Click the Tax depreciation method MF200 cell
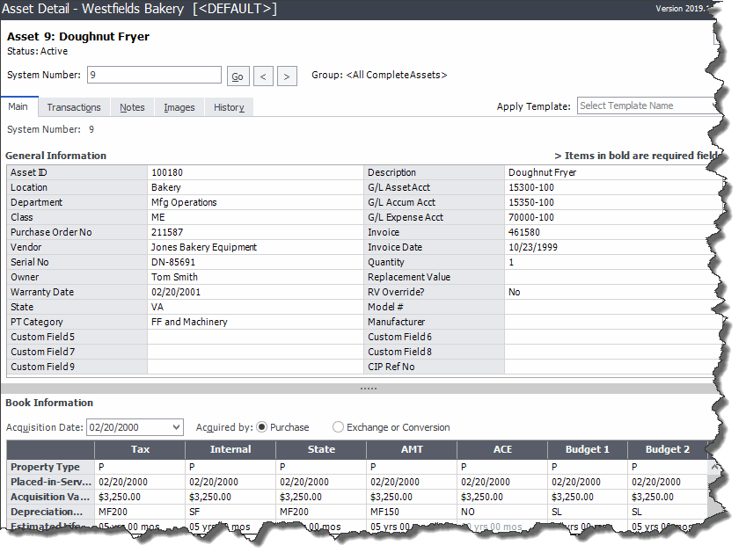Image resolution: width=746 pixels, height=560 pixels. (x=140, y=512)
